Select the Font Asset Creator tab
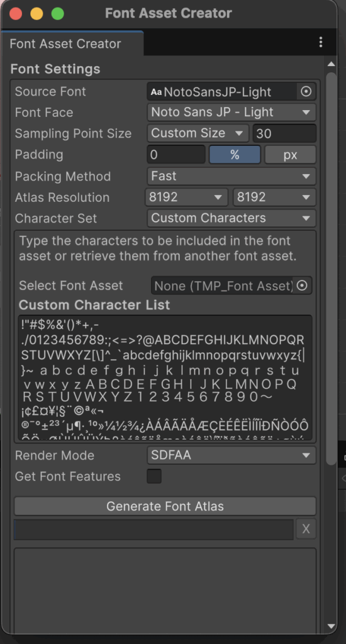The height and width of the screenshot is (644, 346). pos(72,43)
